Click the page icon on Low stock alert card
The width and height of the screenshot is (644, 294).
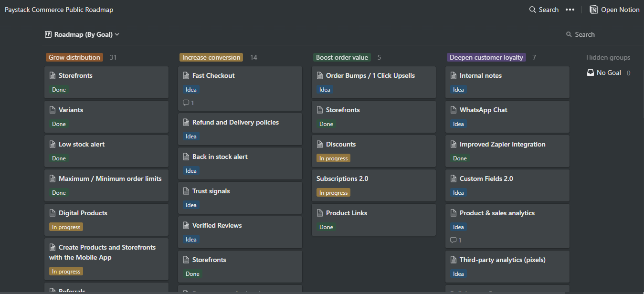53,144
